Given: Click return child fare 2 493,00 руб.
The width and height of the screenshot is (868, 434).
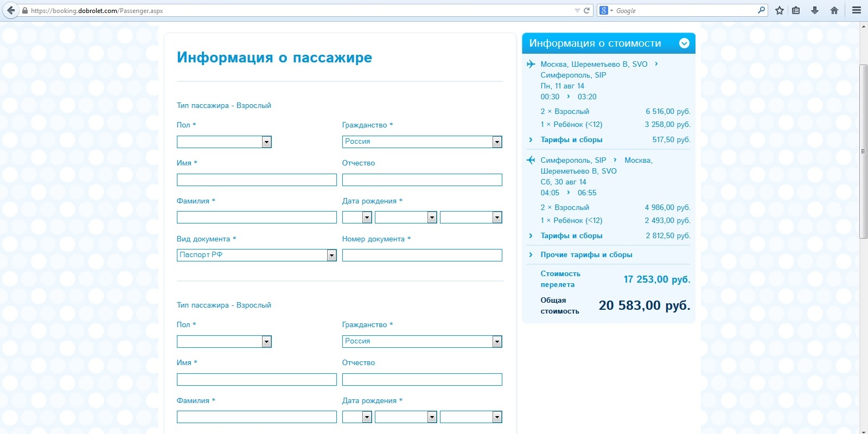Looking at the screenshot, I should coord(668,220).
